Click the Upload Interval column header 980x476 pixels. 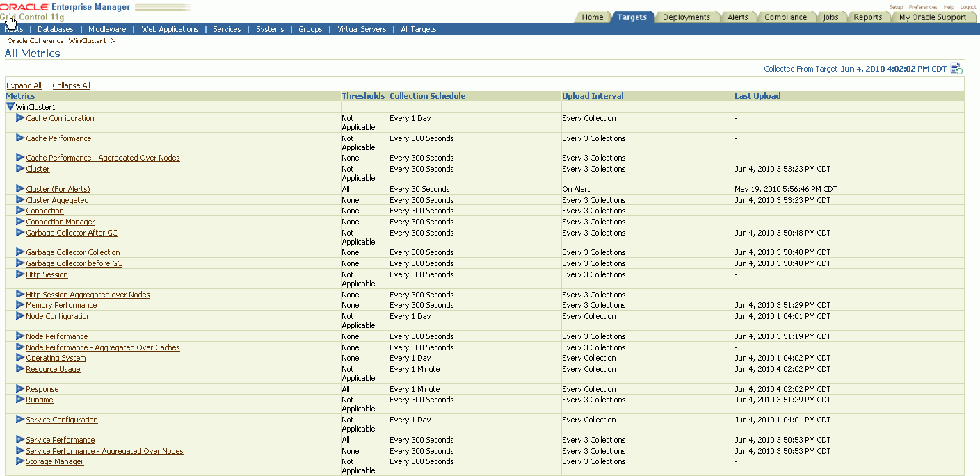point(593,96)
